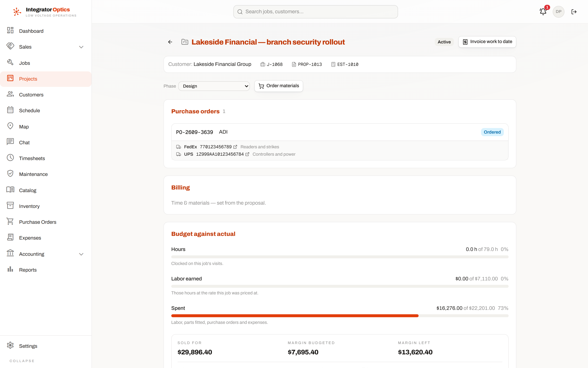Click the Sold for value $29,896.40
The width and height of the screenshot is (588, 368).
pos(195,352)
